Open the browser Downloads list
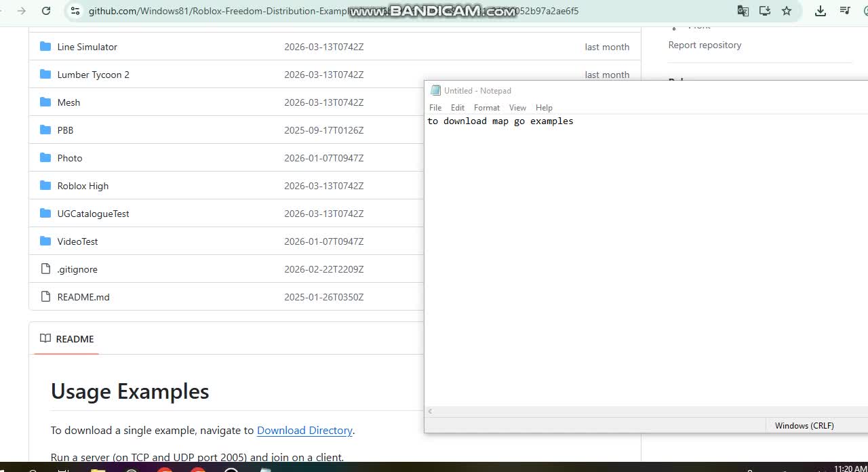The height and width of the screenshot is (472, 868). [x=820, y=11]
